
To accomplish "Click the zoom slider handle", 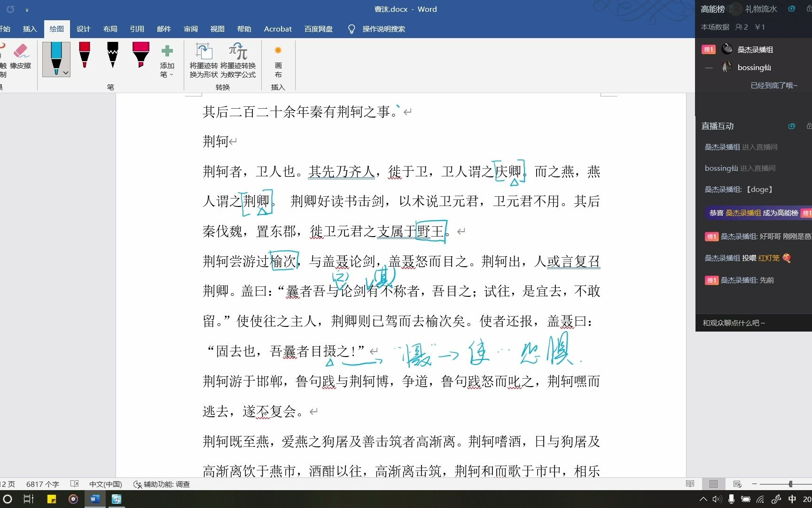I will 790,484.
